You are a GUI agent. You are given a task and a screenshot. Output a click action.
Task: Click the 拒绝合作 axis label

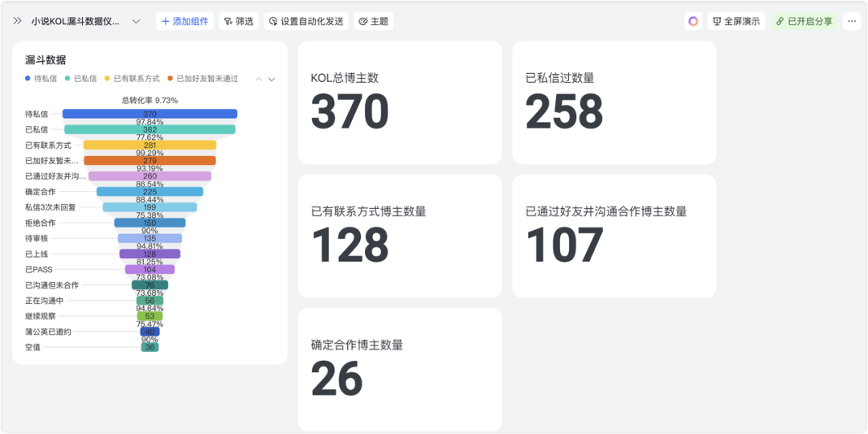point(40,223)
